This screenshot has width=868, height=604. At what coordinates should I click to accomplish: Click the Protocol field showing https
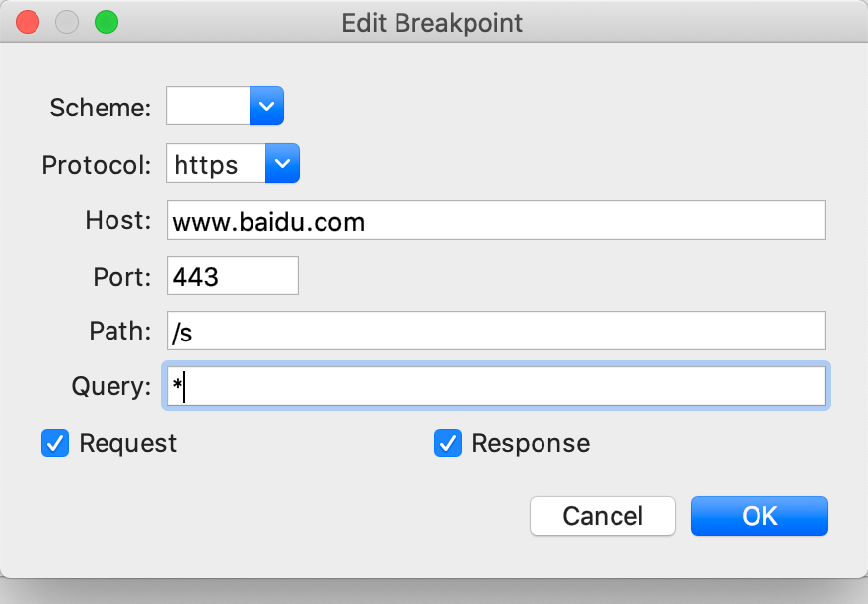click(216, 164)
